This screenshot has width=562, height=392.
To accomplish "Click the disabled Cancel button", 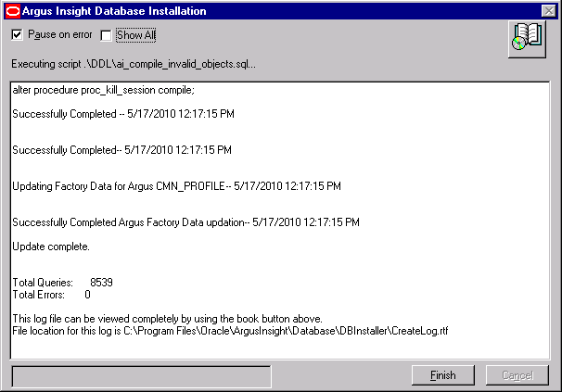I will [x=517, y=375].
